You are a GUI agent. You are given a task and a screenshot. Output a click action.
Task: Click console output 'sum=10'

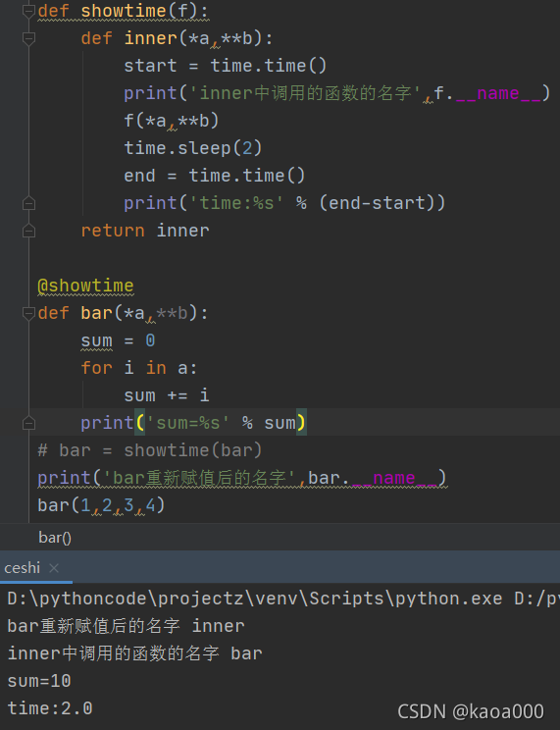tap(39, 681)
